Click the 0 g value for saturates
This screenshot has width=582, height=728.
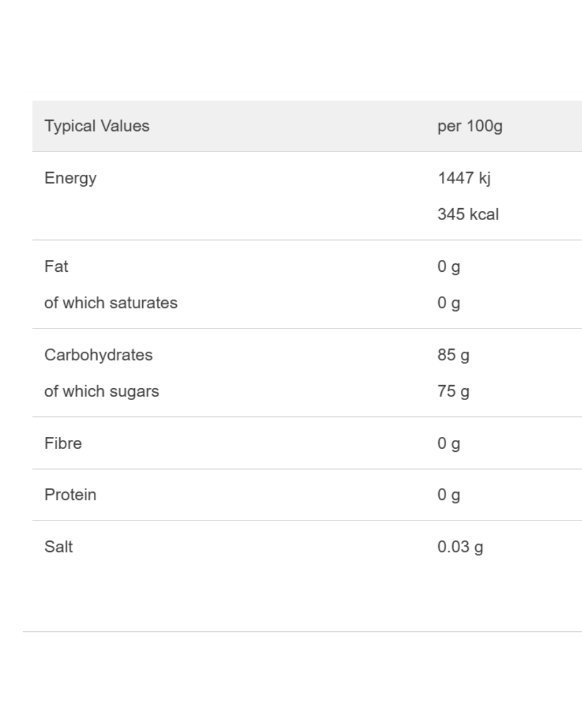pos(448,303)
